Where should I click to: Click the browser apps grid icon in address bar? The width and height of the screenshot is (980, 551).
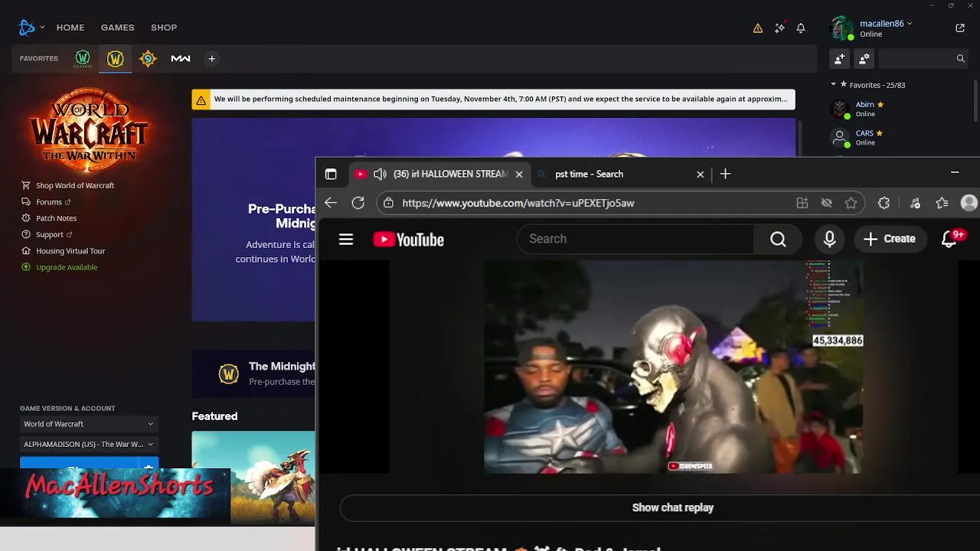coord(802,203)
